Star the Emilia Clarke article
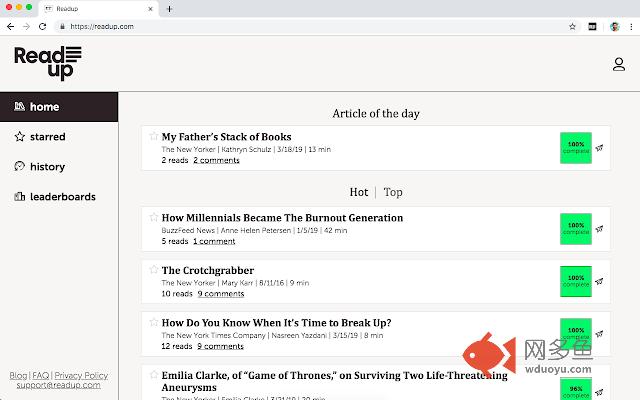The image size is (640, 400). coord(153,374)
